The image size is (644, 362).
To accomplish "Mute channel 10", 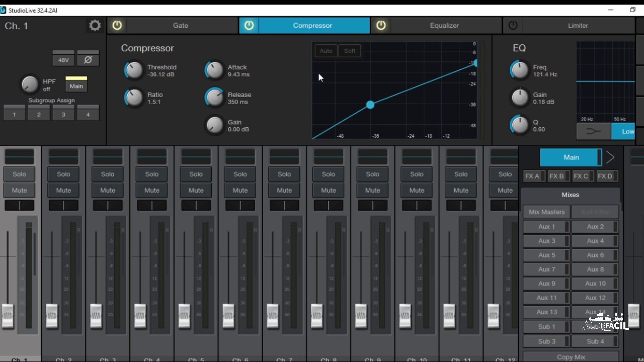I will (x=417, y=190).
